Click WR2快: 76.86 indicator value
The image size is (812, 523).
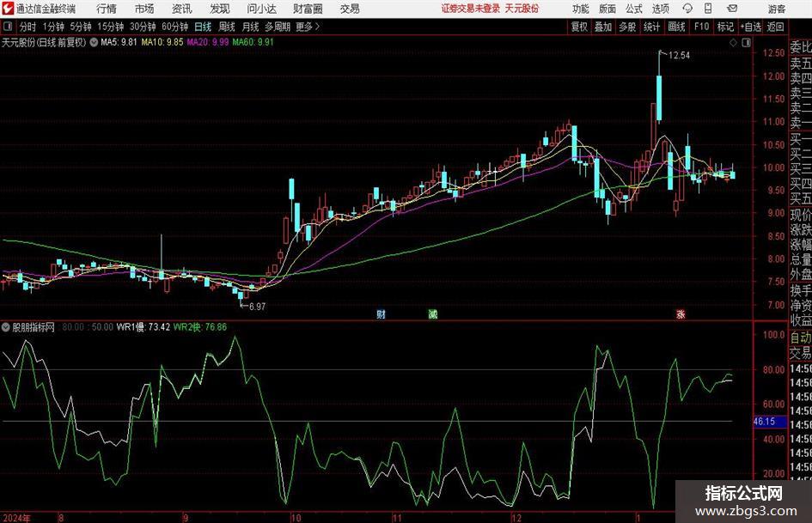click(200, 327)
